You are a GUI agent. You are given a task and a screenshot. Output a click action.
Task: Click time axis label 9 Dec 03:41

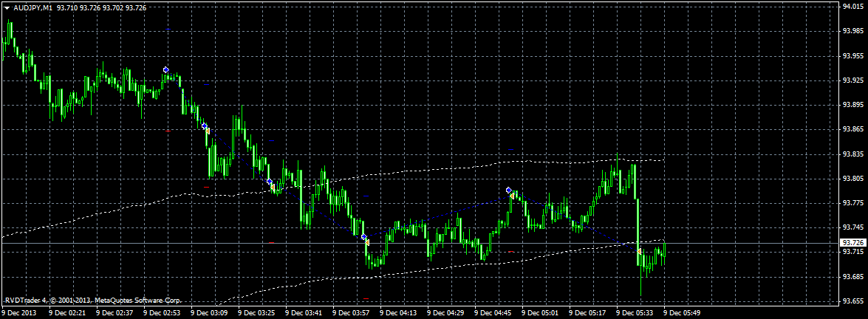click(x=304, y=313)
